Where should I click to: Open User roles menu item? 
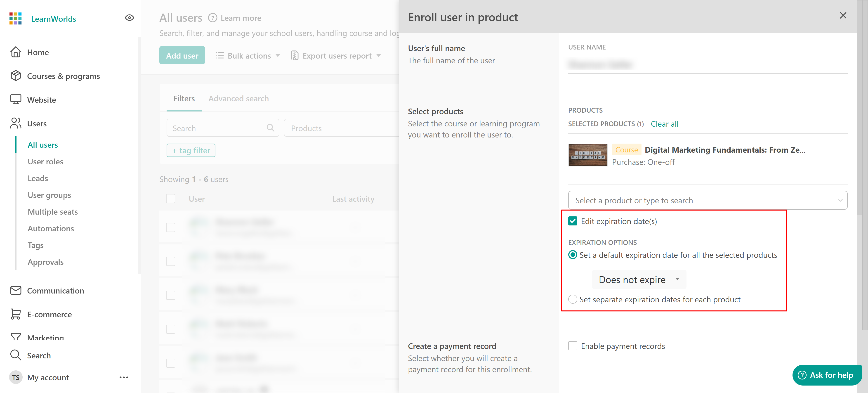45,161
